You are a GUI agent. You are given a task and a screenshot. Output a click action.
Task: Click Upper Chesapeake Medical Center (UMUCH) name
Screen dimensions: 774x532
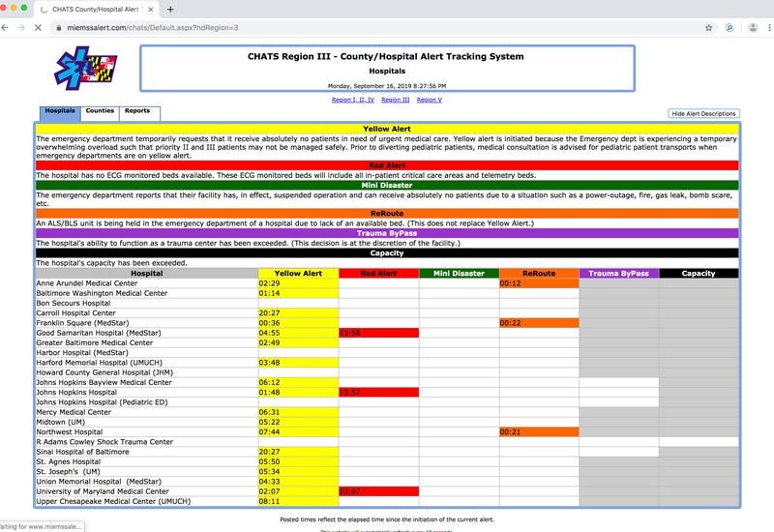pos(113,501)
